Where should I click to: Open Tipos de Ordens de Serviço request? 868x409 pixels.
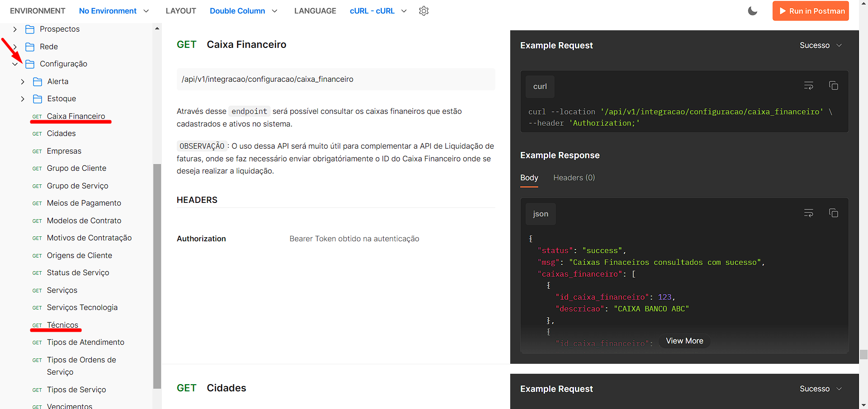(x=81, y=366)
